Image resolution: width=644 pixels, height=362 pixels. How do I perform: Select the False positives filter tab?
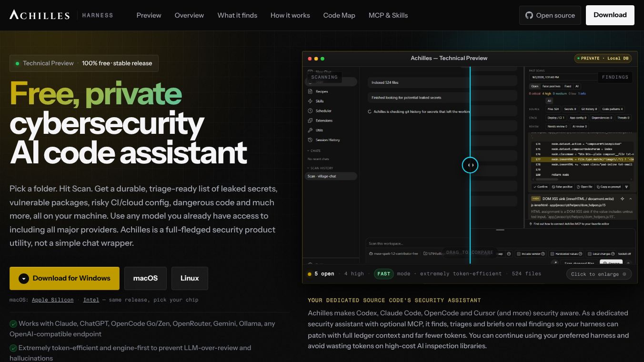click(551, 86)
